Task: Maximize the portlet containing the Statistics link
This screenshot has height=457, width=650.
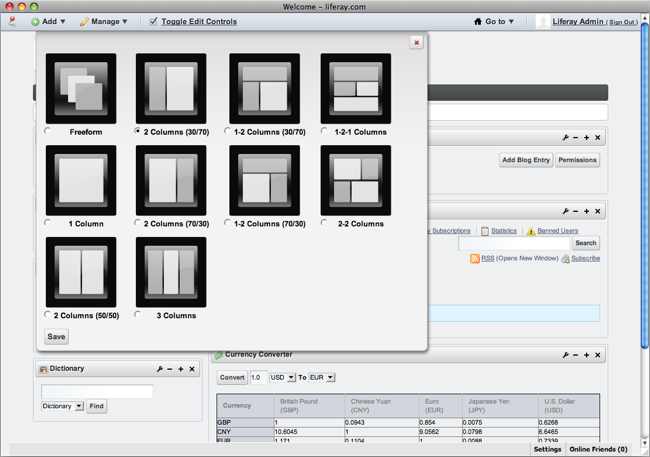Action: pos(587,211)
